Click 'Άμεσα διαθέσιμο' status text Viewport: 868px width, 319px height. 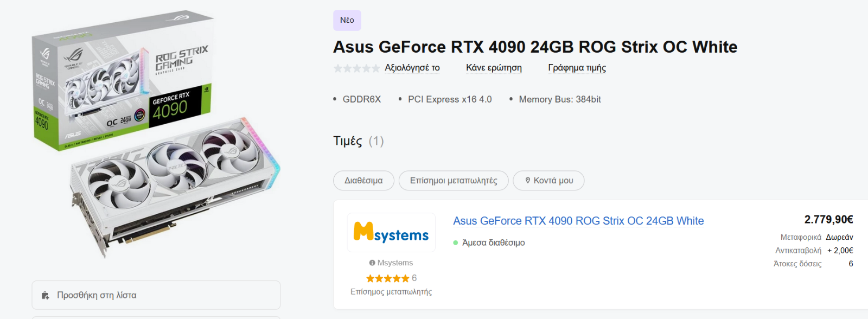[x=493, y=243]
